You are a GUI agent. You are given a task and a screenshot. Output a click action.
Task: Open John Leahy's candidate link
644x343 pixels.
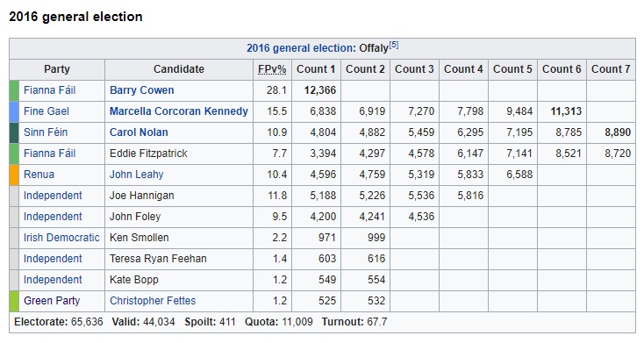pyautogui.click(x=136, y=175)
